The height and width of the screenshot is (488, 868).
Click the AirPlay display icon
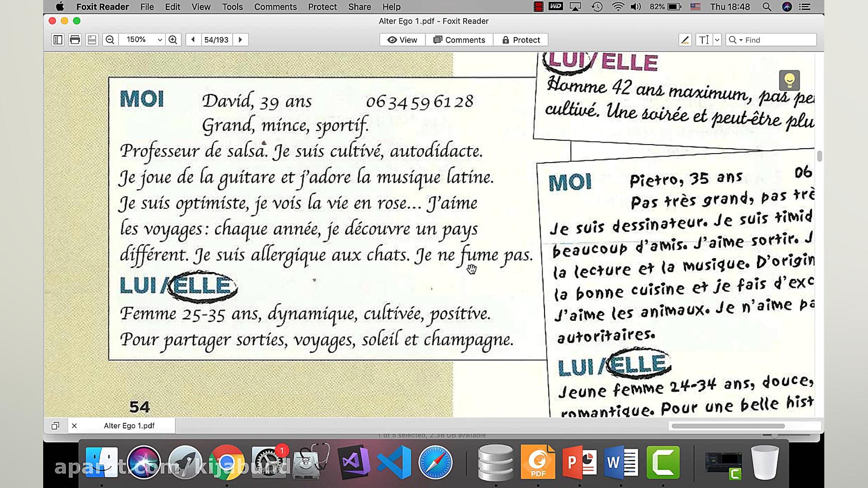pyautogui.click(x=575, y=7)
